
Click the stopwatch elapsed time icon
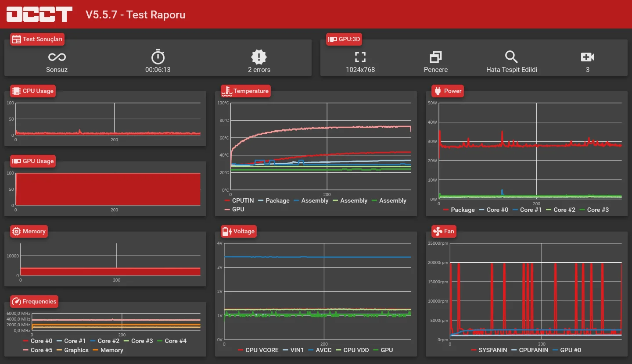[x=158, y=57]
